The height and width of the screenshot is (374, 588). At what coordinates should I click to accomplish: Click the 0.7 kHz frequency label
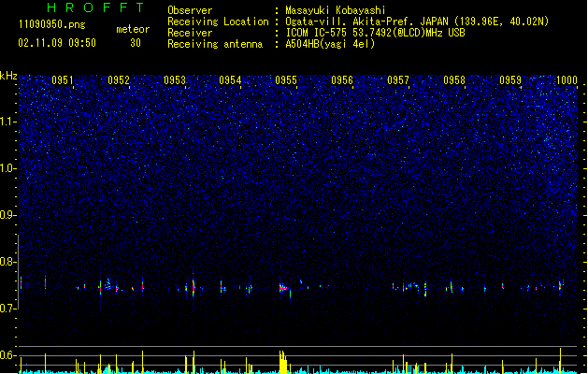coord(7,309)
